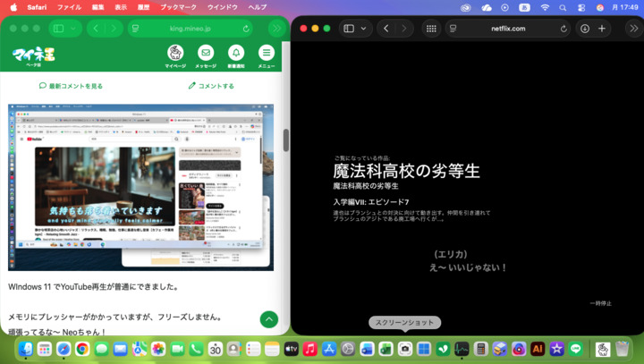The height and width of the screenshot is (364, 644).
Task: Click コメントする link
Action: pos(211,86)
